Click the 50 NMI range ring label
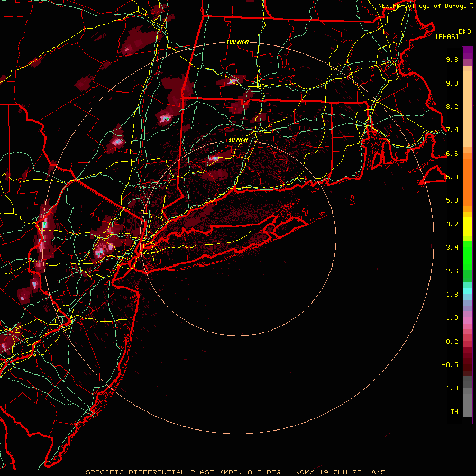This screenshot has width=476, height=476. coord(238,140)
